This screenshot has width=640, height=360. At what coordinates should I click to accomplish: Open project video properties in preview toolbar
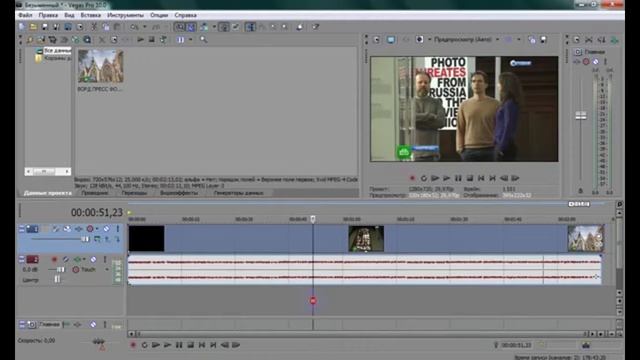(x=377, y=40)
